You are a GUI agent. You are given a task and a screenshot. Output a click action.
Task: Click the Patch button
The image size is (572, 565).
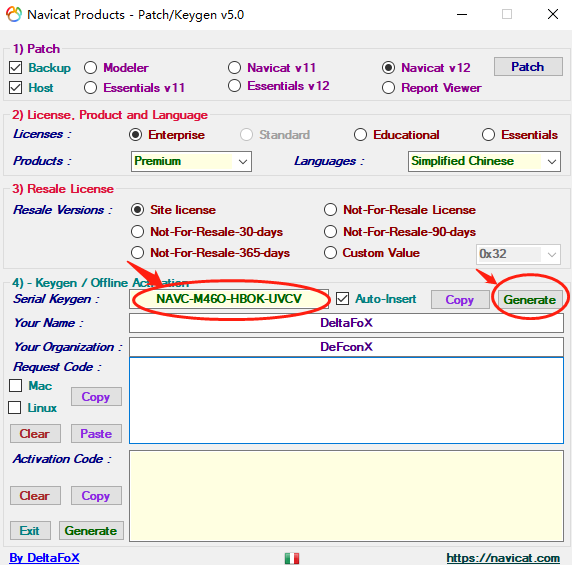click(528, 67)
